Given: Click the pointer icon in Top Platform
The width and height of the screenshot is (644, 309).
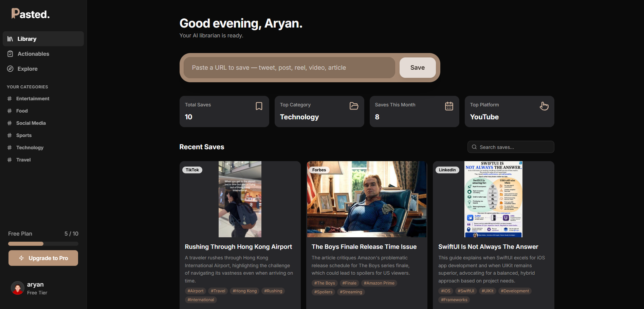Looking at the screenshot, I should point(544,106).
